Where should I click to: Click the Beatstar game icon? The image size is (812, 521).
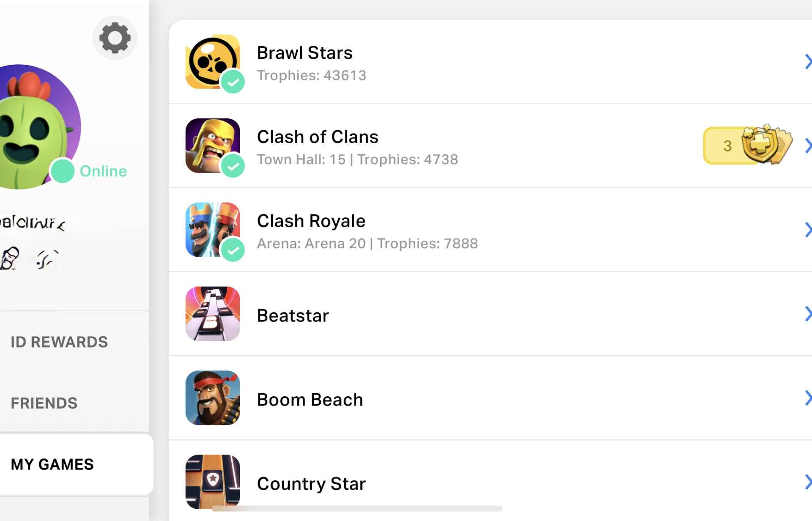212,314
